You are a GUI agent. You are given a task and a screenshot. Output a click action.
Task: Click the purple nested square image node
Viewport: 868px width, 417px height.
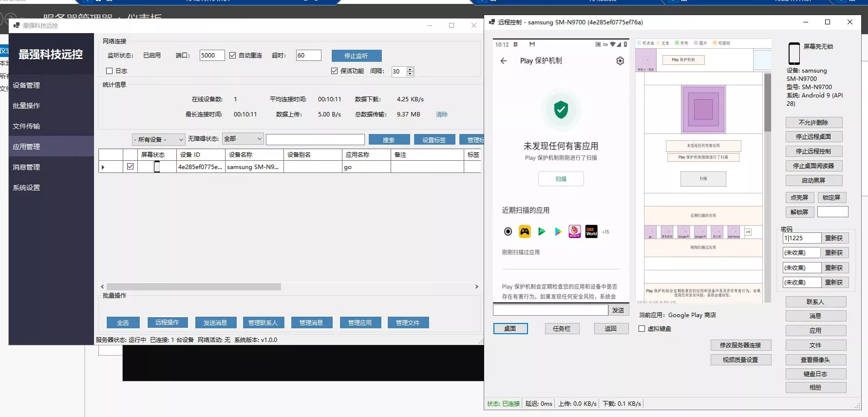point(703,109)
